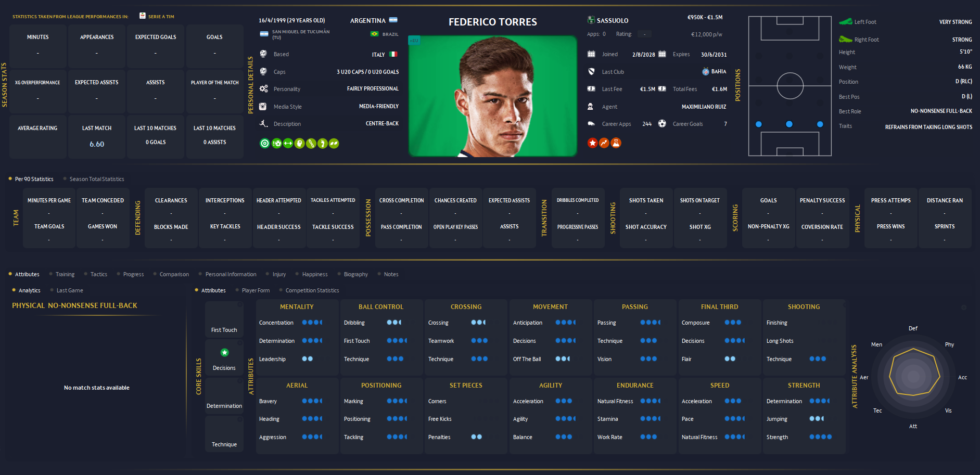Click the football icon beside Career Goals
Image resolution: width=980 pixels, height=475 pixels.
(662, 124)
